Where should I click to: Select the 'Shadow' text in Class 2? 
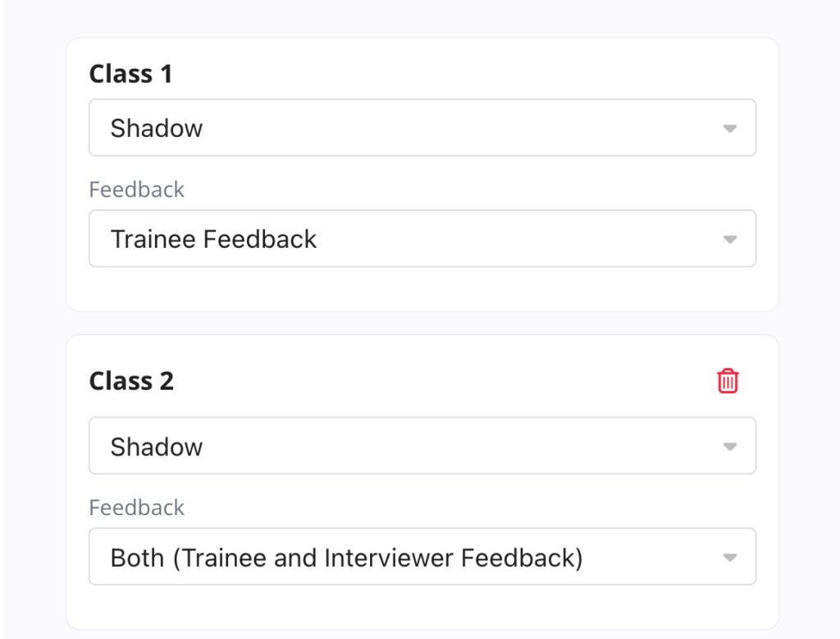(157, 446)
